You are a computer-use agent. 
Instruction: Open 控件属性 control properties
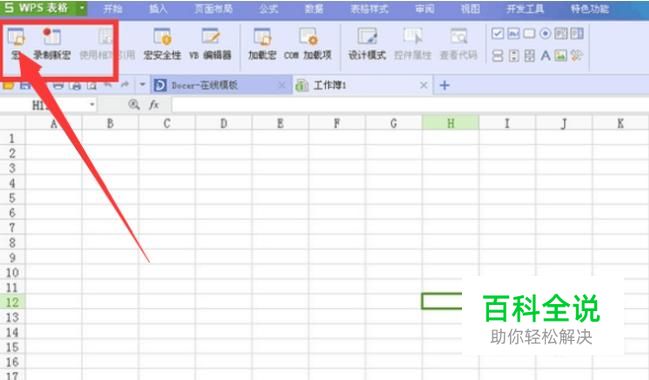413,44
